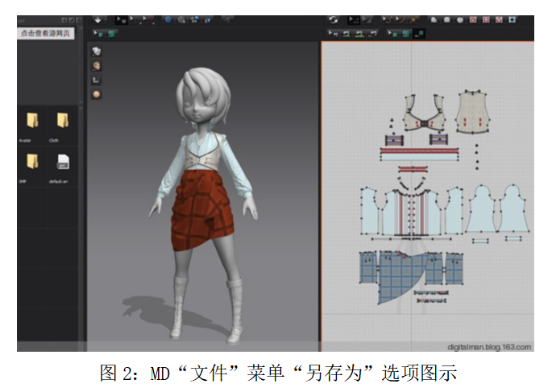Click the green icon in 3D window sub-toolbar
Image resolution: width=552 pixels, height=392 pixels.
110,33
